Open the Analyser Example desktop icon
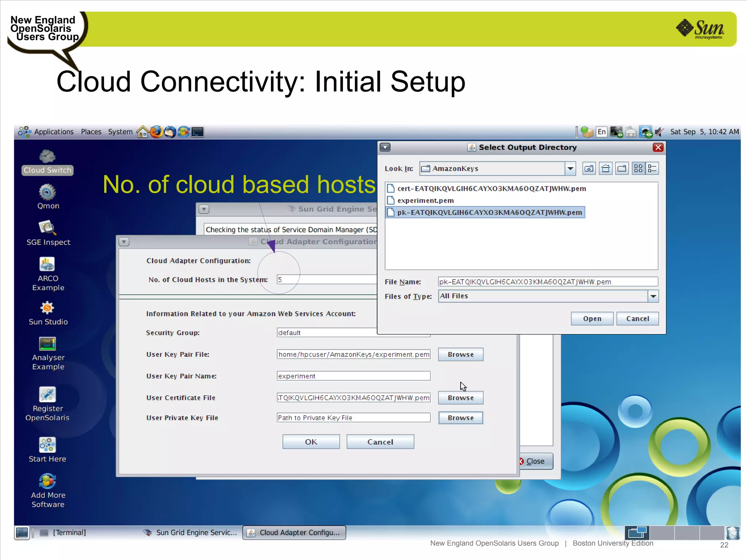This screenshot has width=747, height=560. click(48, 353)
